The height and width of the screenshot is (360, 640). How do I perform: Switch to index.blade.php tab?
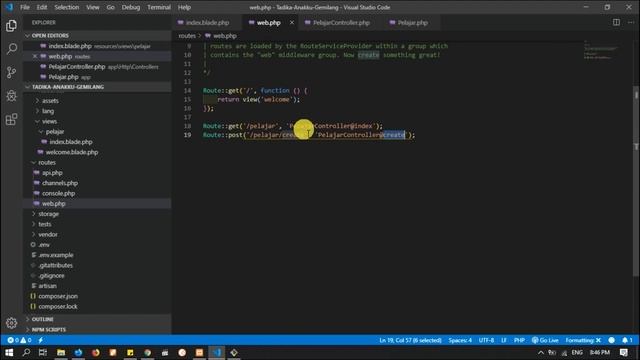coord(207,22)
